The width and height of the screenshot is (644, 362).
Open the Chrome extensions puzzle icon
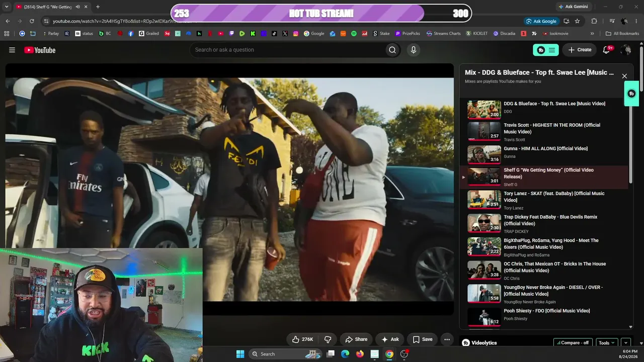[594, 21]
